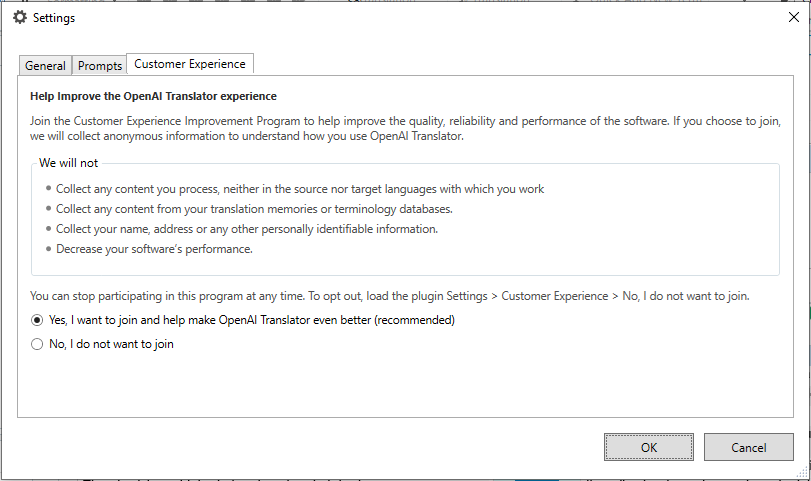
Task: Click the 'Settings' window title text
Action: 54,18
